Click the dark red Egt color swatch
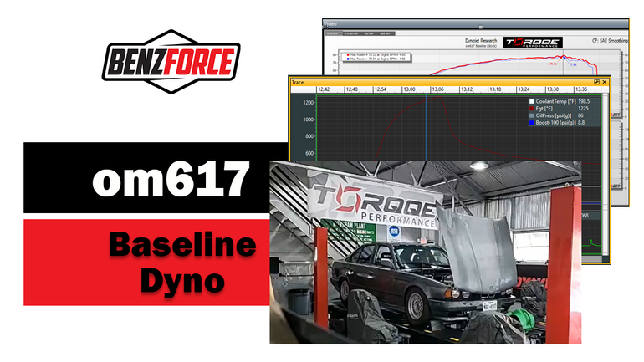The width and height of the screenshot is (644, 362). 531,109
